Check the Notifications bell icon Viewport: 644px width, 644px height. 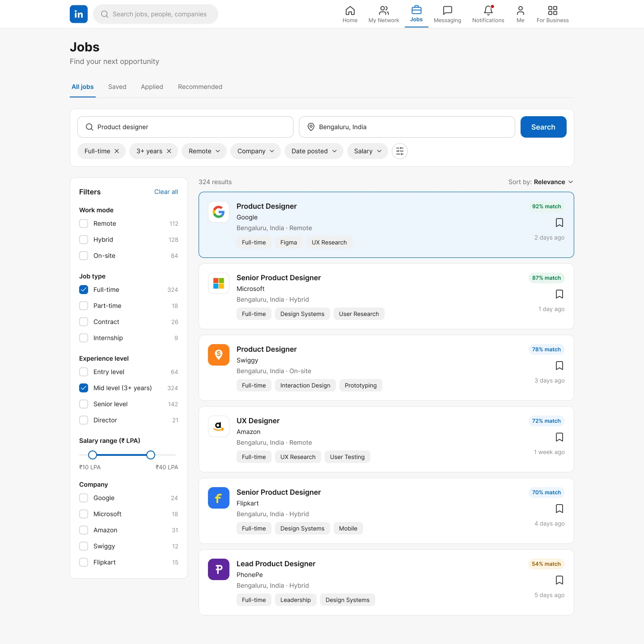(x=488, y=10)
